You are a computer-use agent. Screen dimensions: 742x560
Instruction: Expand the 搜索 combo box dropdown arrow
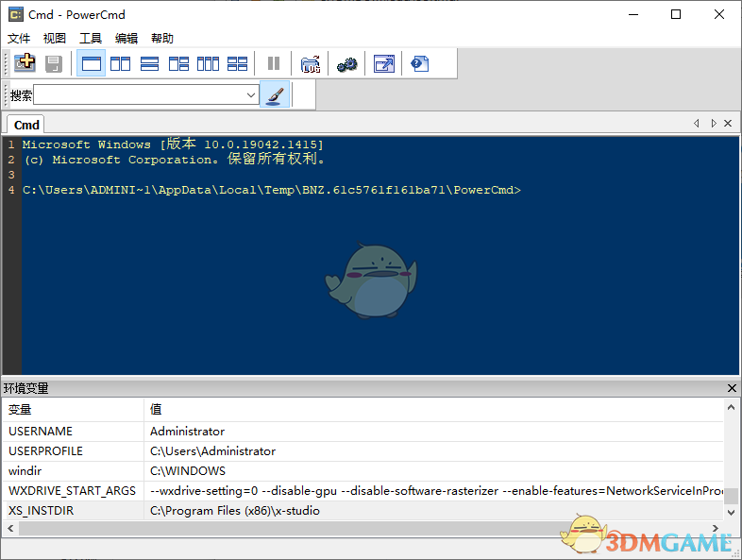(251, 94)
